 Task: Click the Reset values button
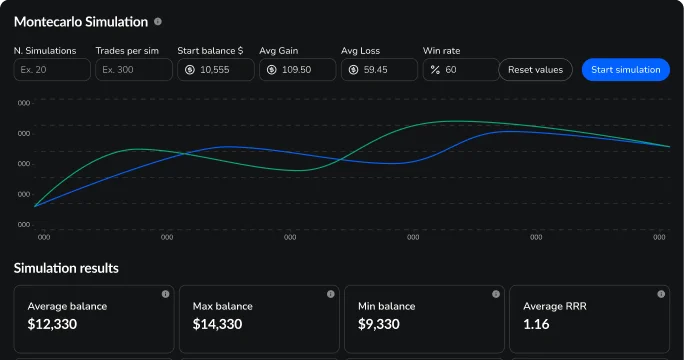pyautogui.click(x=536, y=70)
